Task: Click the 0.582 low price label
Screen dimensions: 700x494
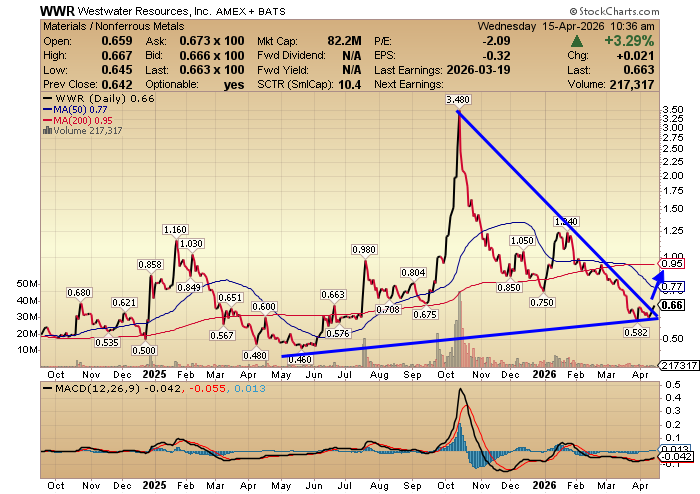Action: (636, 333)
